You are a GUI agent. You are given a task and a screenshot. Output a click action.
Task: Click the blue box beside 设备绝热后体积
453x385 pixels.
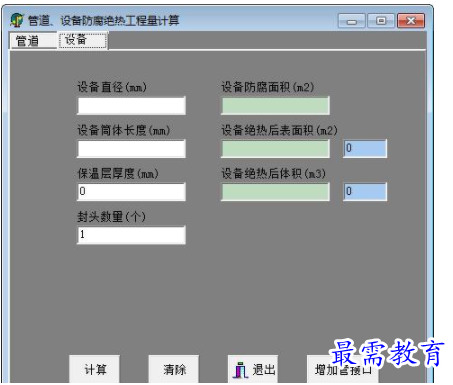click(x=365, y=192)
